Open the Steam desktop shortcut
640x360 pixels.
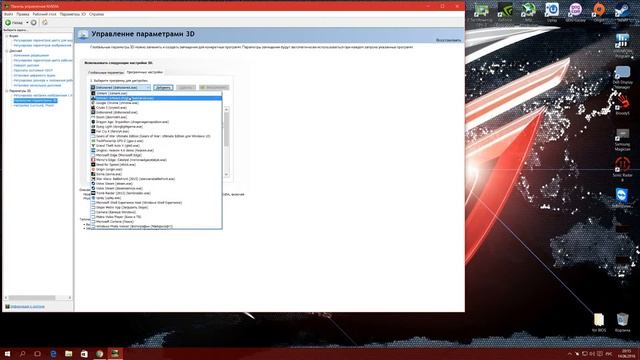point(622,11)
